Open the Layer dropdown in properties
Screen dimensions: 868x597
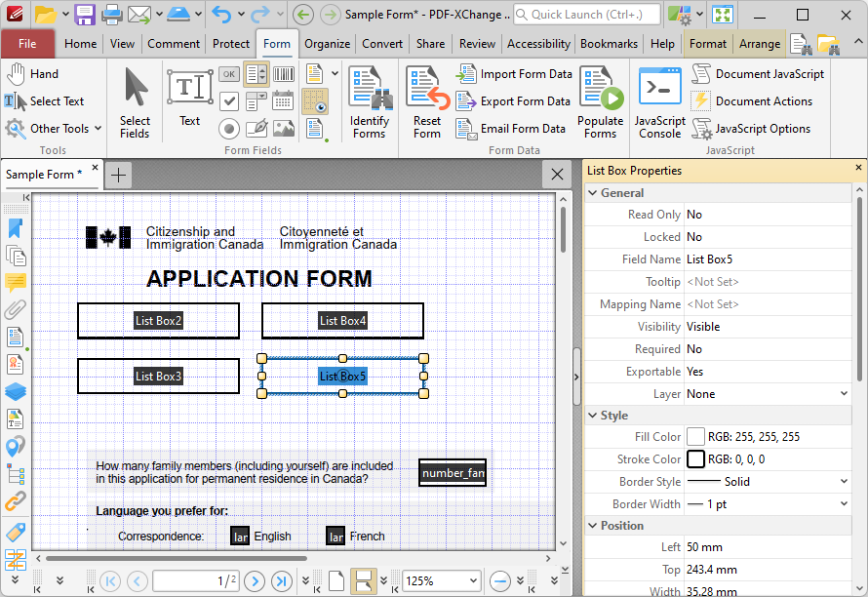pos(844,394)
